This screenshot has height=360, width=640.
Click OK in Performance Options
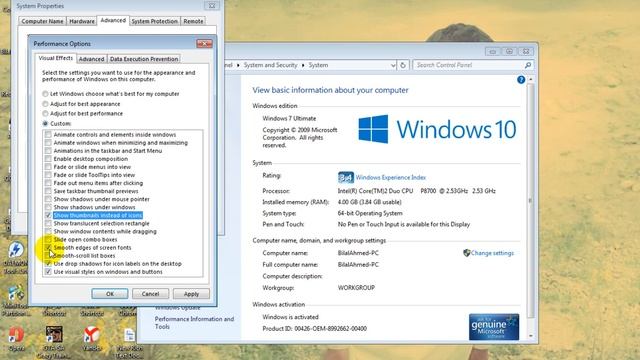[x=110, y=294]
